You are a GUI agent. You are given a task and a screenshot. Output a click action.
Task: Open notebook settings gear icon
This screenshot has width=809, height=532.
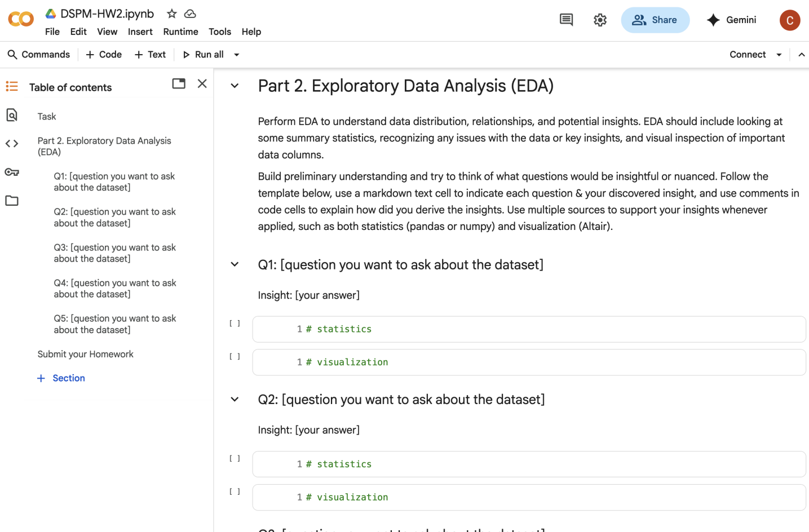(x=600, y=20)
